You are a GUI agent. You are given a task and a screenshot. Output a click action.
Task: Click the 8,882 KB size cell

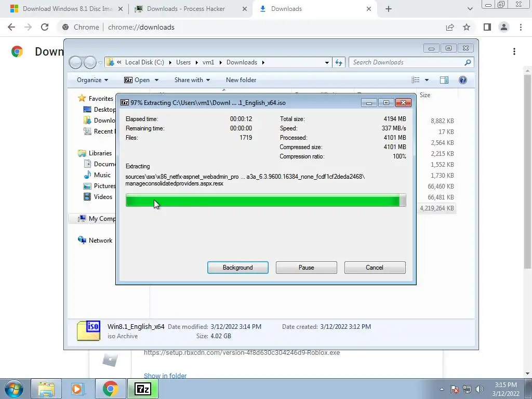tap(443, 121)
